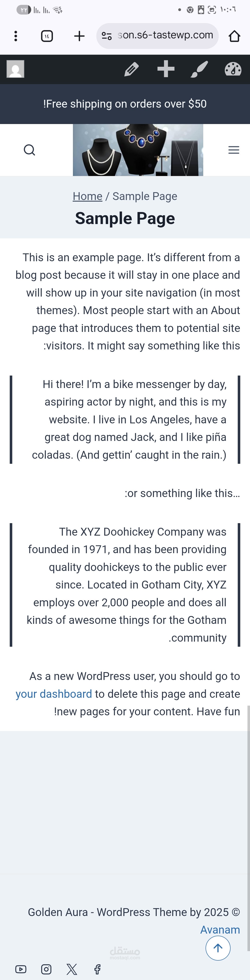The height and width of the screenshot is (980, 250).
Task: Open the WordPress dashboard gauge icon
Action: pos(233,69)
